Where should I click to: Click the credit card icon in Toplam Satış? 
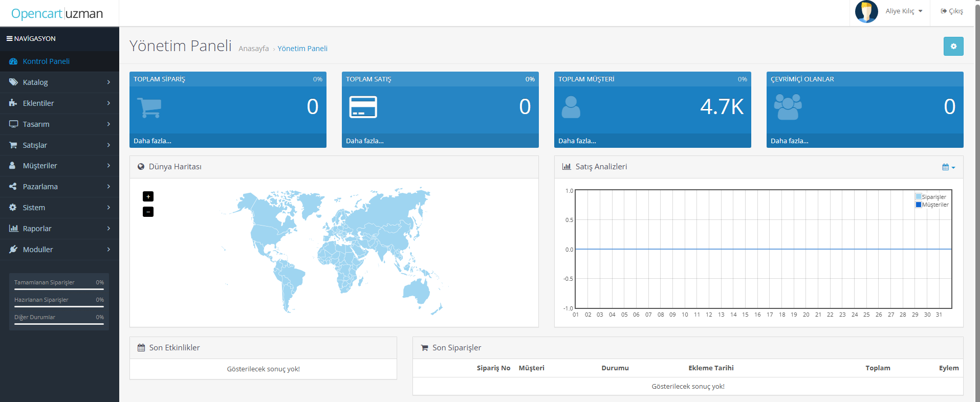pyautogui.click(x=363, y=107)
